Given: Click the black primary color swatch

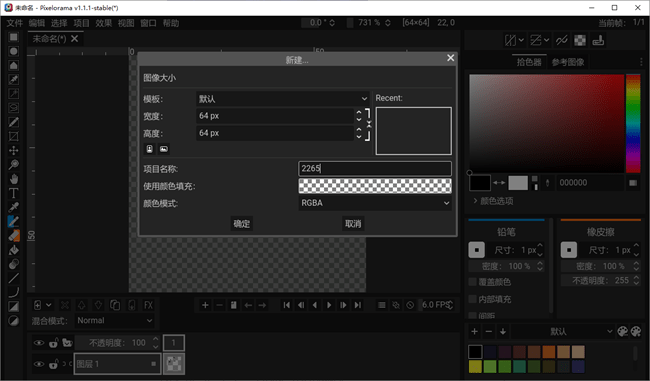Looking at the screenshot, I should click(480, 182).
